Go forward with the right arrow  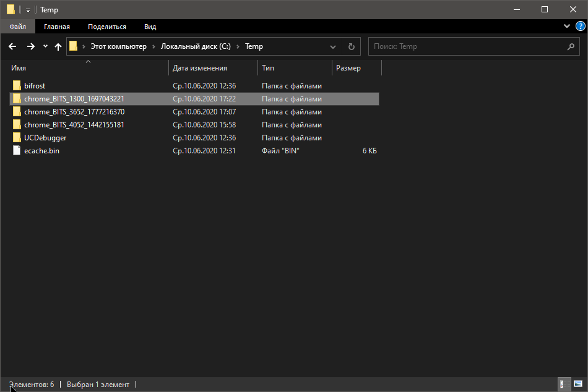click(x=31, y=46)
